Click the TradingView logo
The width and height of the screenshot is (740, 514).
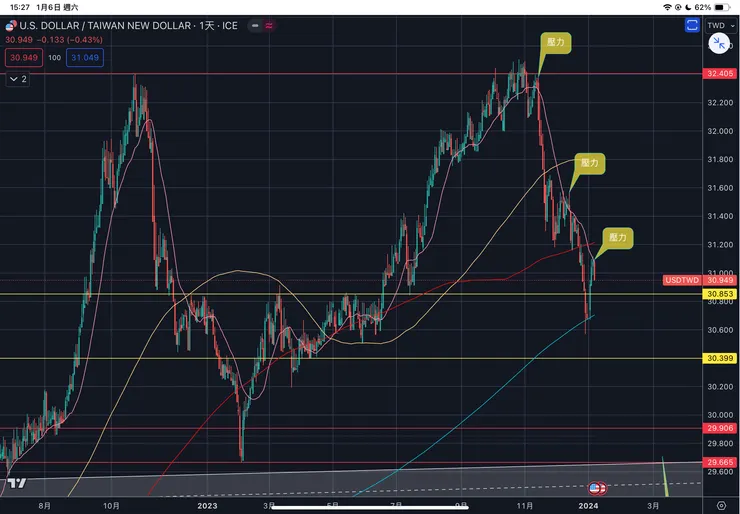point(17,483)
